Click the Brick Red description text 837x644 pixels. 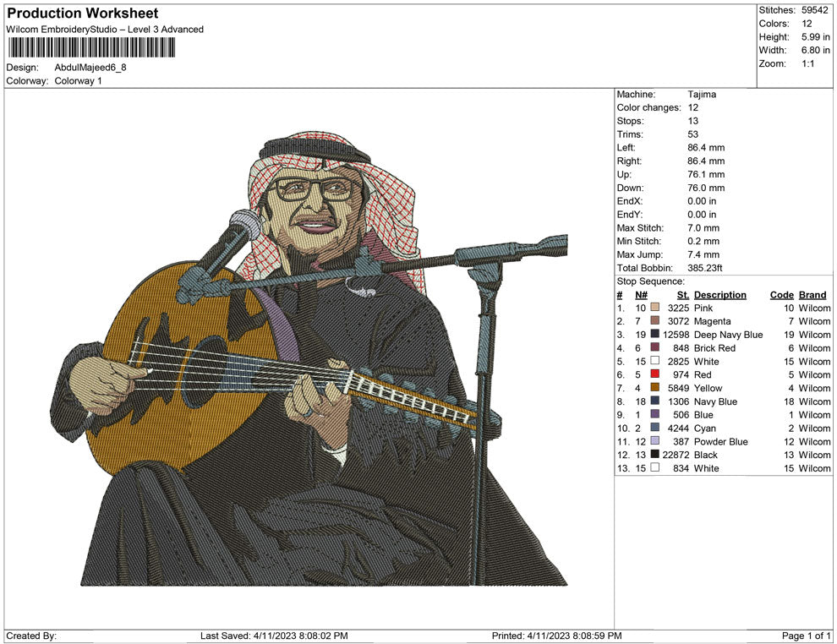[714, 348]
